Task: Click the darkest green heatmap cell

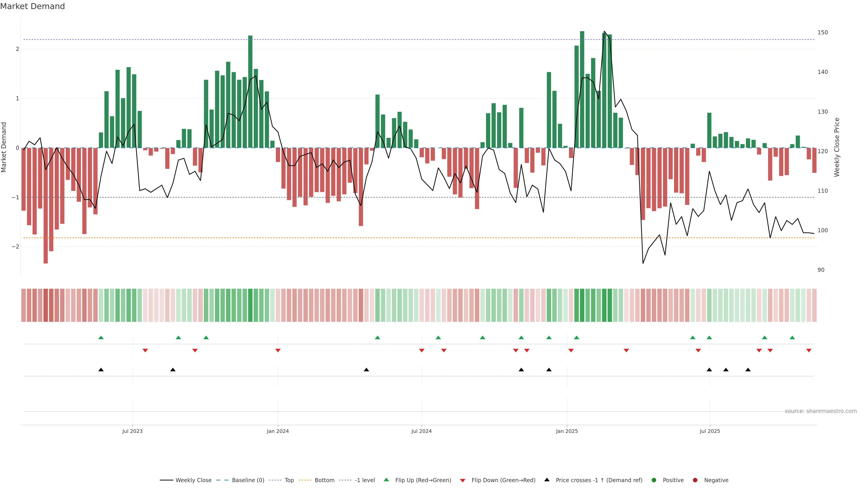Action: [x=582, y=305]
